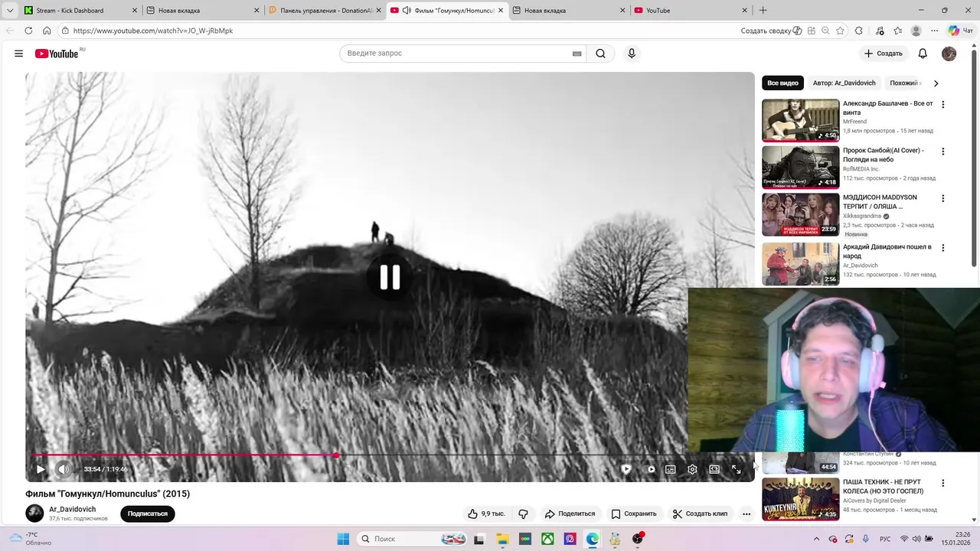Click Создать клип under the video
Image resolution: width=980 pixels, height=551 pixels.
click(700, 514)
